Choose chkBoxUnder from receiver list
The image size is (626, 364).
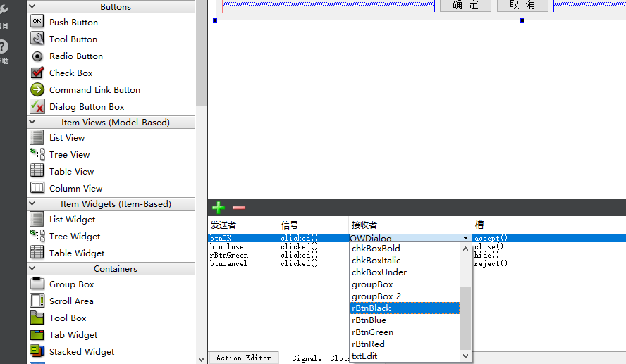[405, 272]
